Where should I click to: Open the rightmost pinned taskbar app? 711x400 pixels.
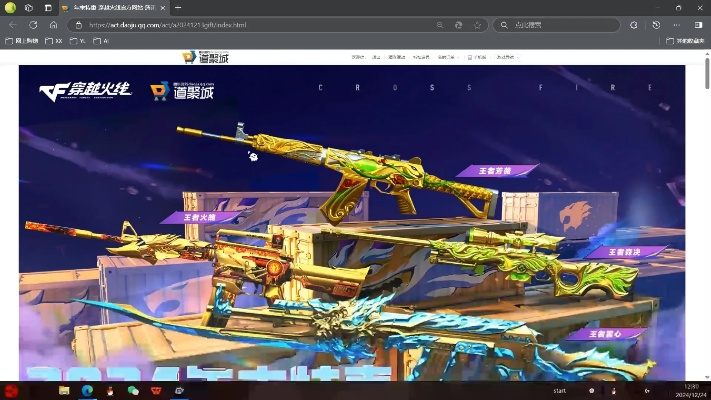click(179, 390)
